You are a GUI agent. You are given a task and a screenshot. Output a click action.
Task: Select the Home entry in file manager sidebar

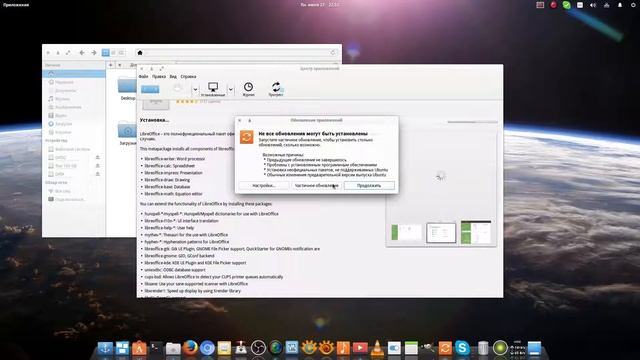(x=74, y=73)
